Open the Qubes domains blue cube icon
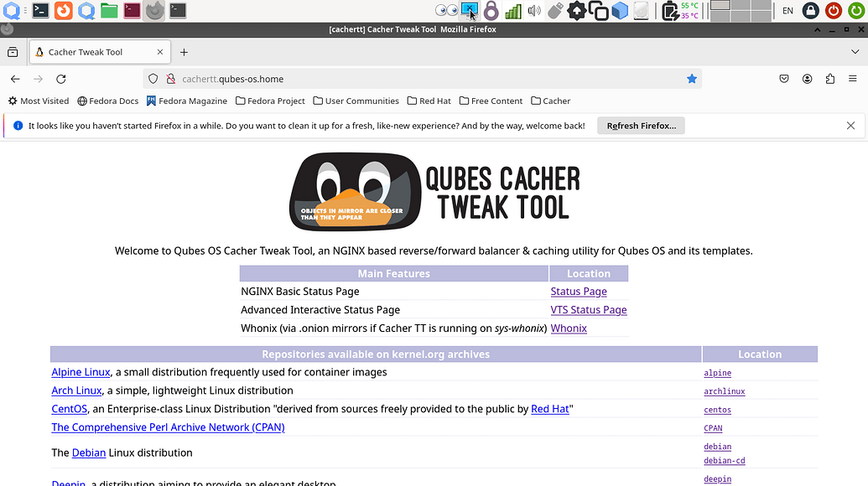 (x=620, y=11)
